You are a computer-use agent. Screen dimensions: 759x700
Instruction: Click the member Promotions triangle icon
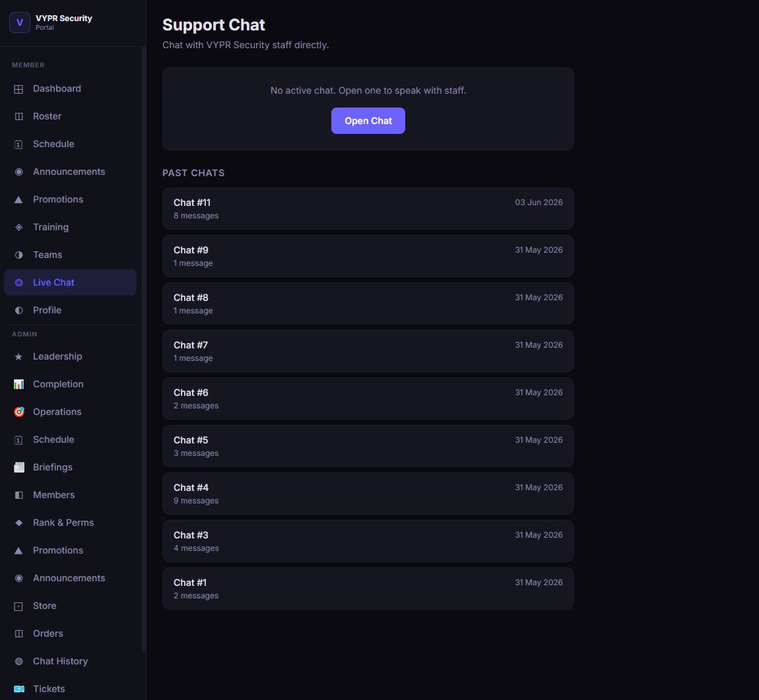19,200
